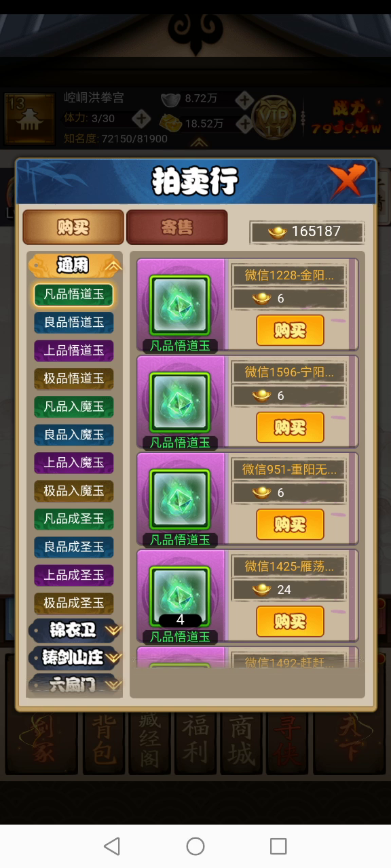Image resolution: width=391 pixels, height=868 pixels.
Task: Click the jade icon in first listing
Action: pos(180,304)
